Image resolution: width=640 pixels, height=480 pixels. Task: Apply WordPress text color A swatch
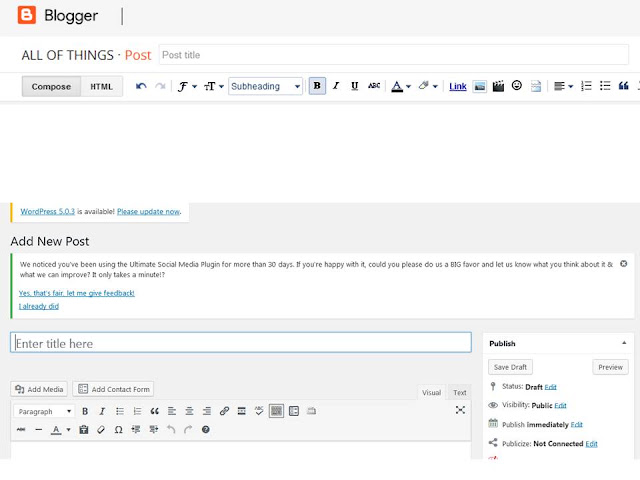(x=56, y=430)
